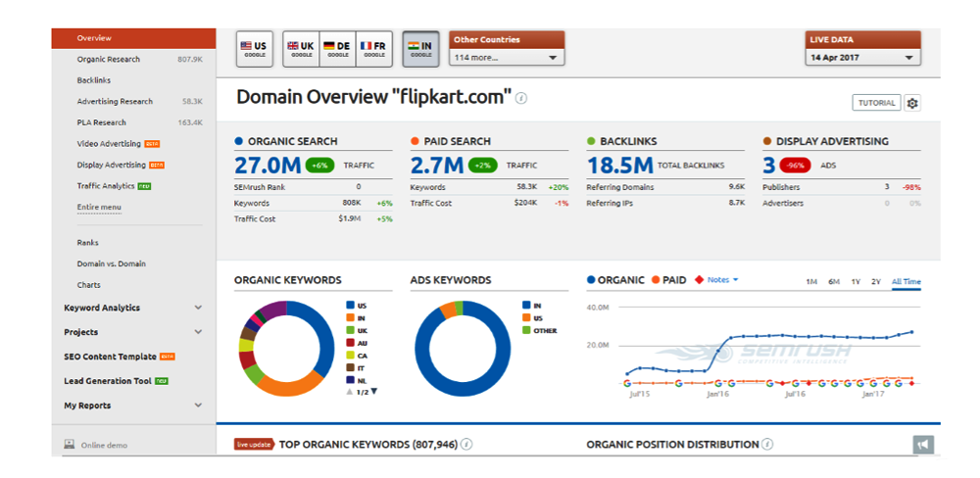The image size is (980, 478).
Task: Click info icon beside Organic Position Distribution
Action: pos(767,445)
